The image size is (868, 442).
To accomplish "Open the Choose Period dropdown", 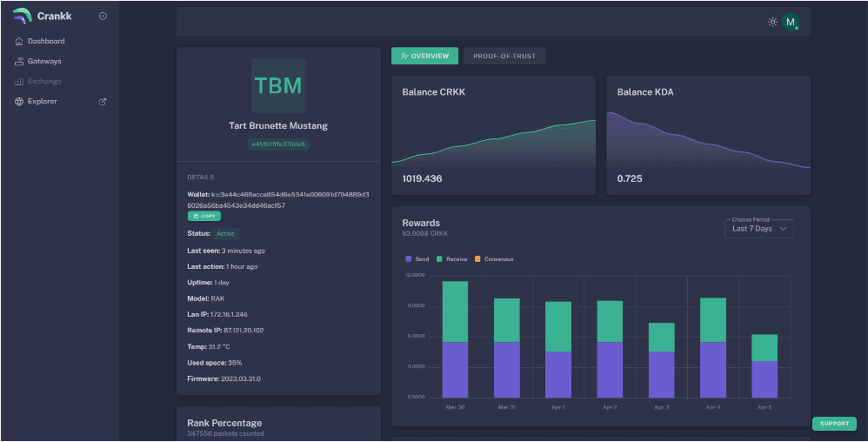I will (x=758, y=229).
